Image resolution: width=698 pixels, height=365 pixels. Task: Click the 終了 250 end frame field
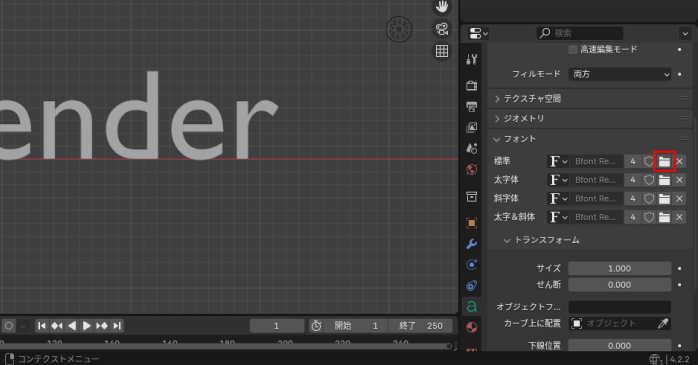(x=420, y=326)
